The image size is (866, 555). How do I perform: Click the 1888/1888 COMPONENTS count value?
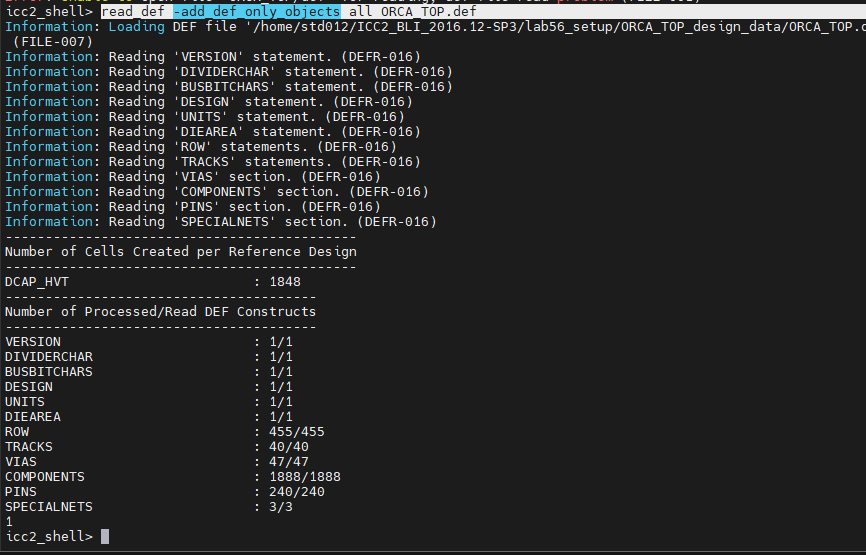pos(305,476)
